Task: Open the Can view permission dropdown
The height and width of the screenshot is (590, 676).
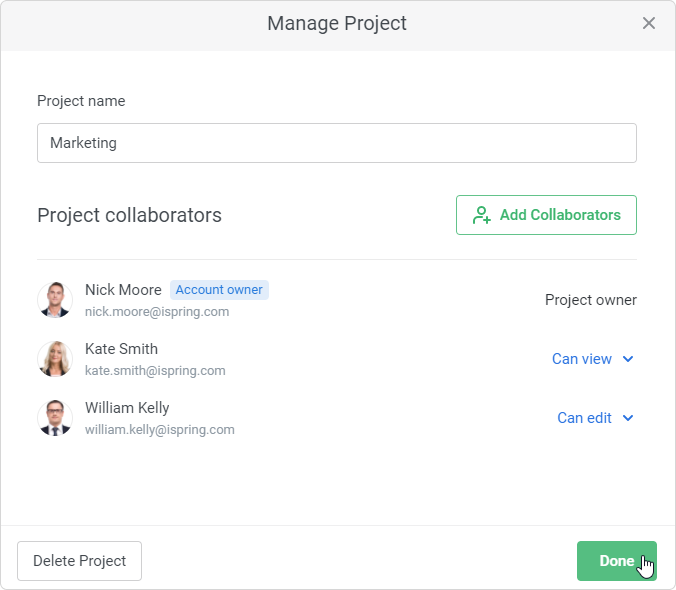Action: [593, 359]
